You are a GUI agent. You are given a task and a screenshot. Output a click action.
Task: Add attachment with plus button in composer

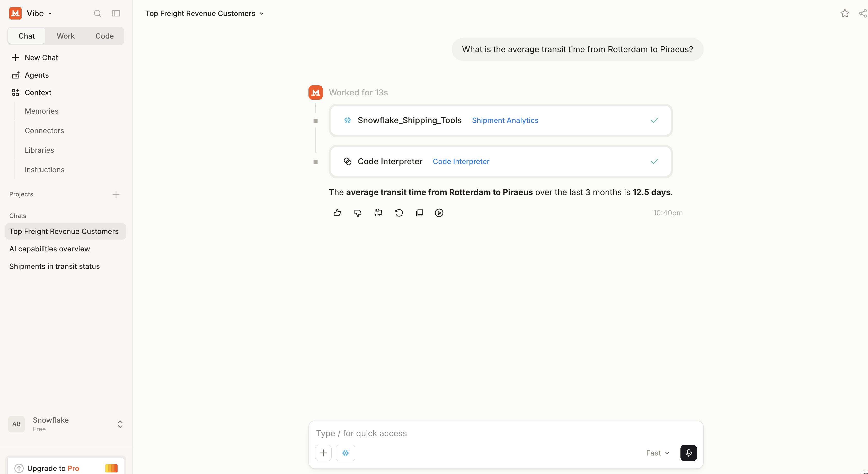[323, 453]
